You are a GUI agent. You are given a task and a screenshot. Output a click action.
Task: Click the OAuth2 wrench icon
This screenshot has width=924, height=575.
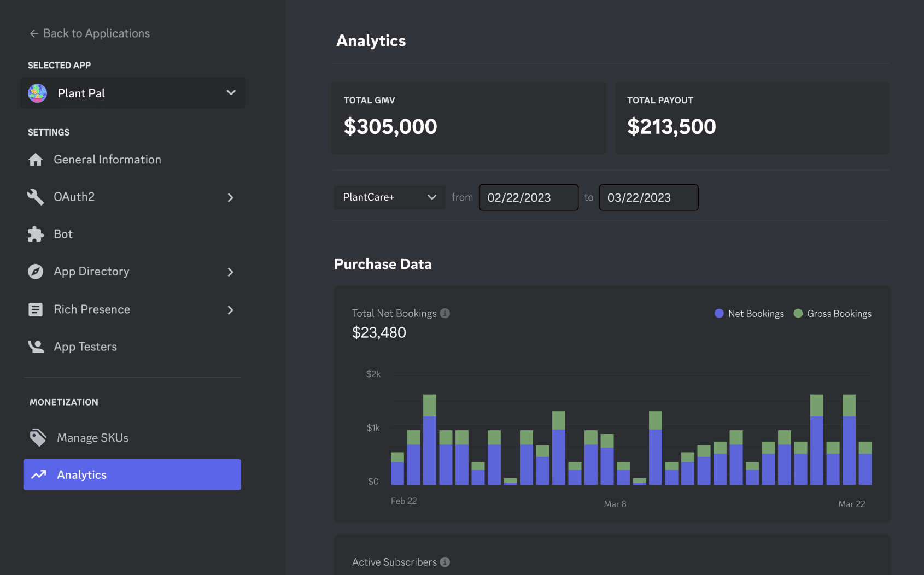coord(36,197)
